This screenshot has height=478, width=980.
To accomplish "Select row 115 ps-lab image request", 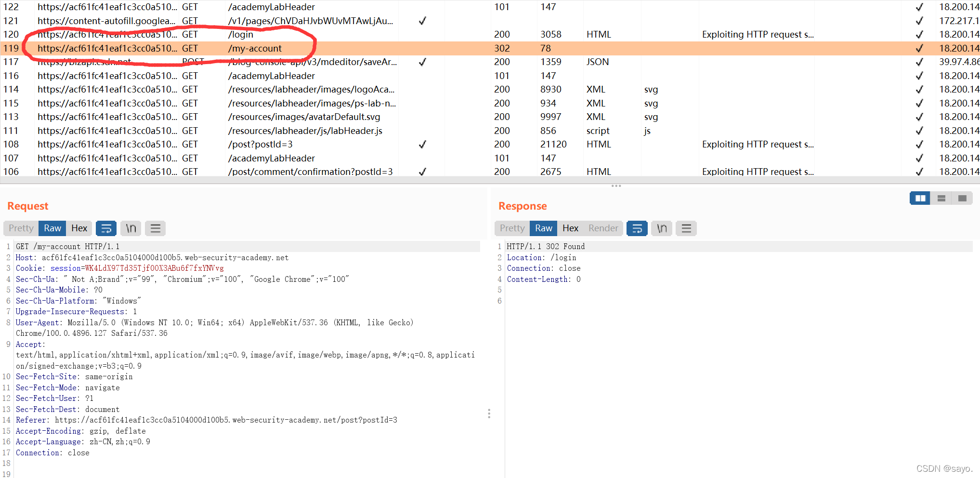I will click(490, 103).
